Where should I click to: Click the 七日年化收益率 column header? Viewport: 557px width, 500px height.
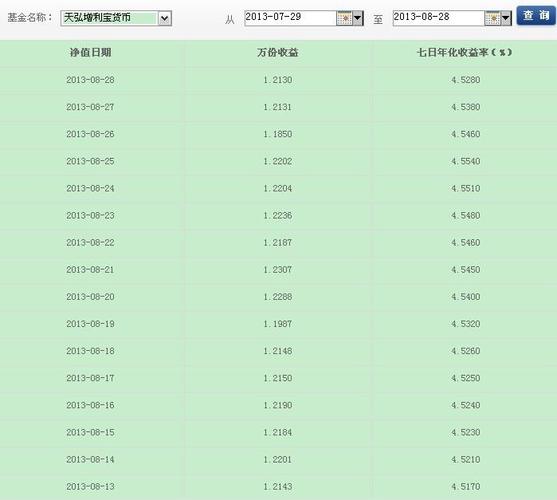click(465, 53)
